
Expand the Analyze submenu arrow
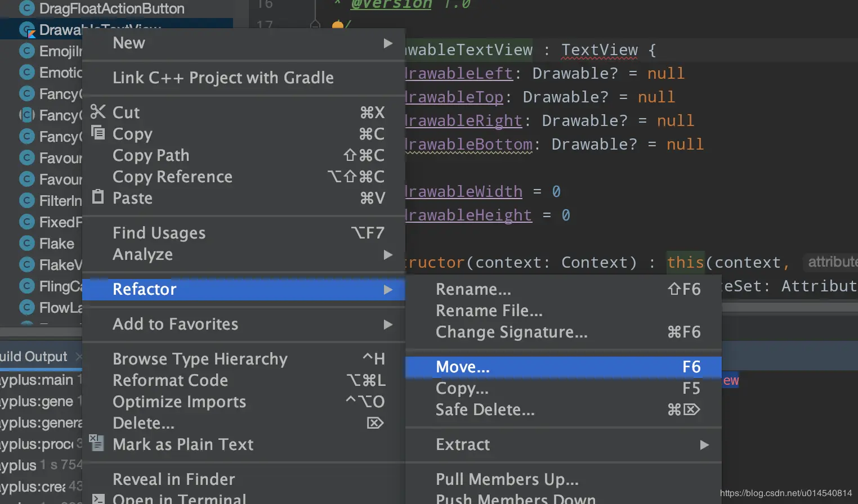[387, 255]
